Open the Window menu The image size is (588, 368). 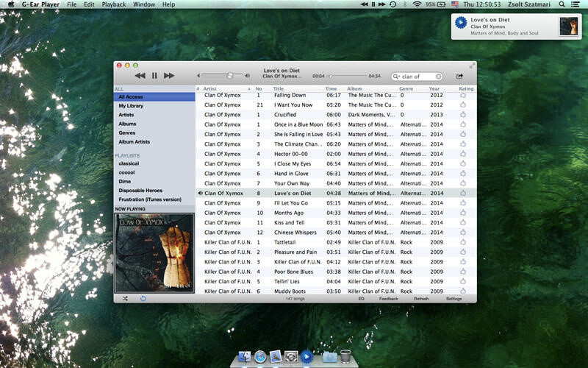click(x=144, y=4)
